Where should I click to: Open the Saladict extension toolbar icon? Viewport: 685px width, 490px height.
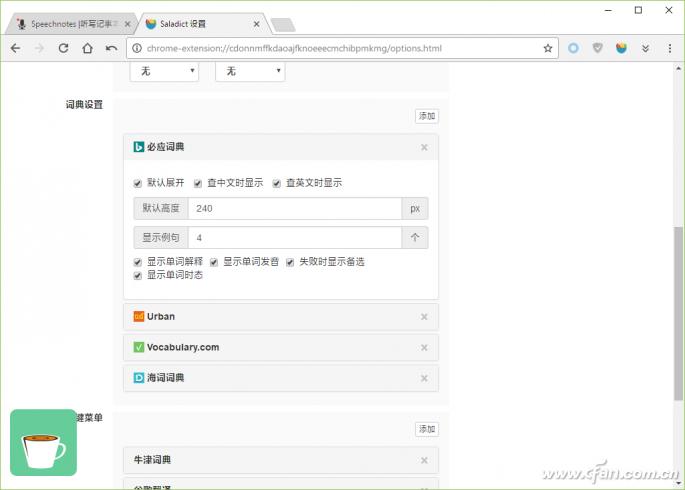tap(621, 48)
